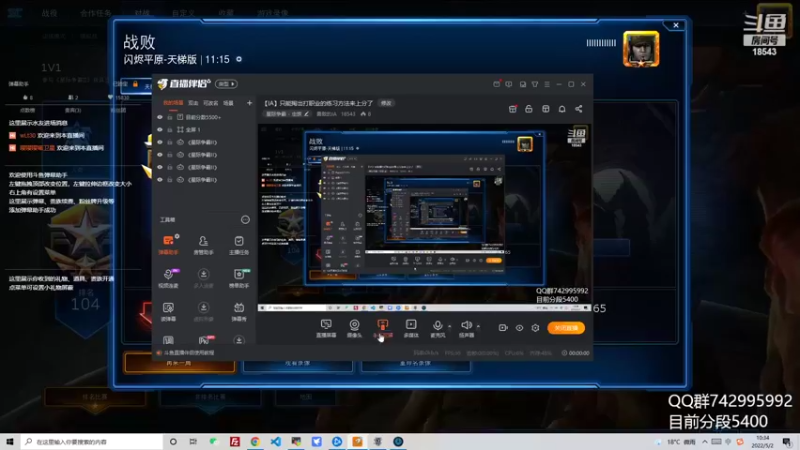
Task: Expand the 工具箱 toolbox more button
Action: click(x=245, y=219)
